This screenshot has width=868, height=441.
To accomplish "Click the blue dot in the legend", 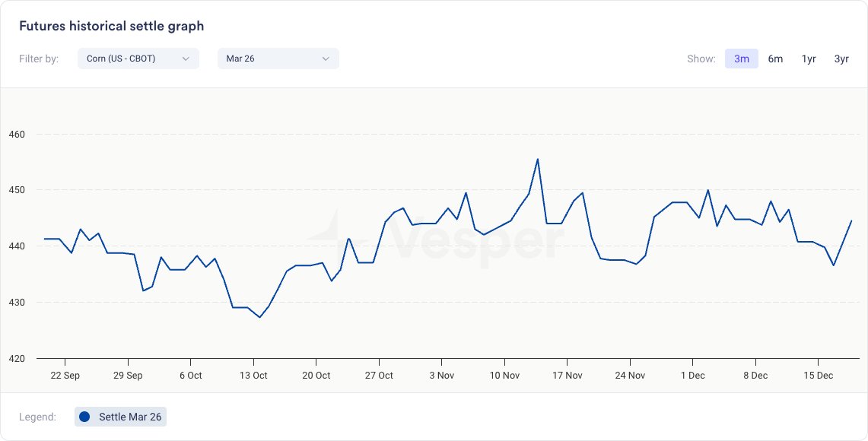I will pyautogui.click(x=84, y=417).
